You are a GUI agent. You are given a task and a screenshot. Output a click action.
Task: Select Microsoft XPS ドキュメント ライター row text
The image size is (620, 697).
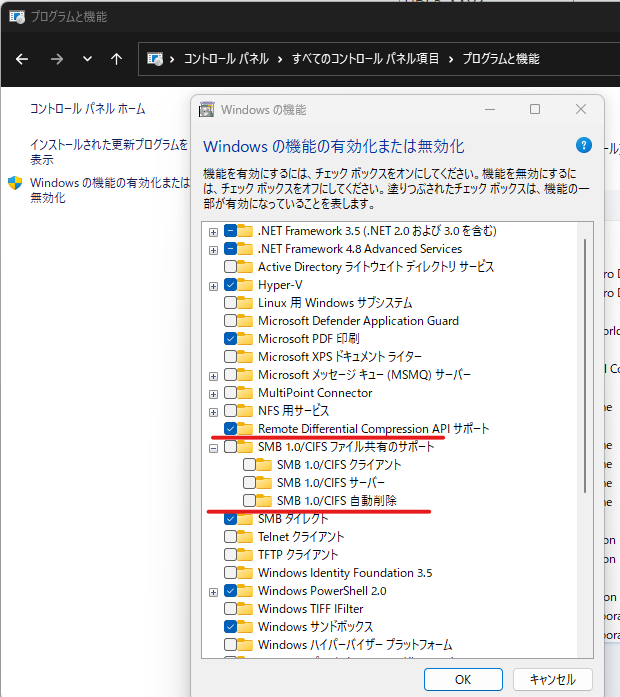pos(340,357)
